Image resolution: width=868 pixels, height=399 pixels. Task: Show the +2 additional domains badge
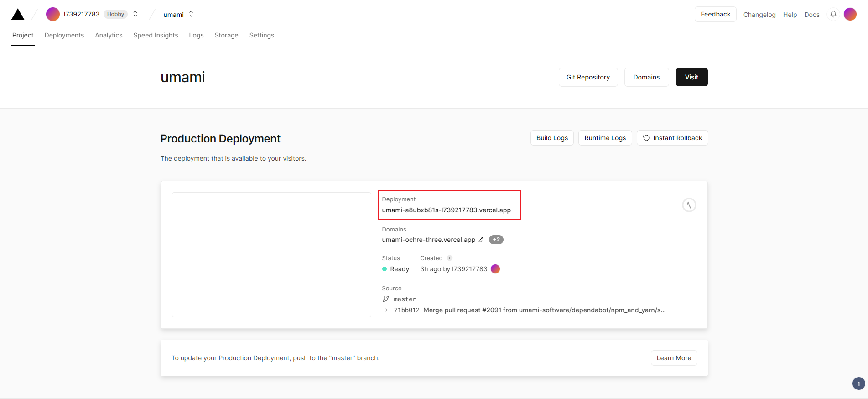coord(496,240)
